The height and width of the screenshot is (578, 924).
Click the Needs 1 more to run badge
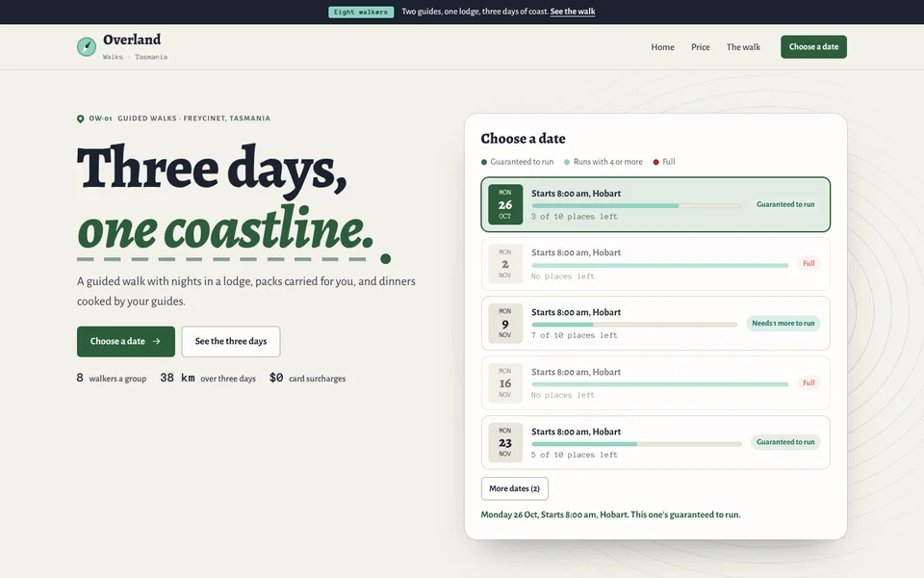[783, 324]
